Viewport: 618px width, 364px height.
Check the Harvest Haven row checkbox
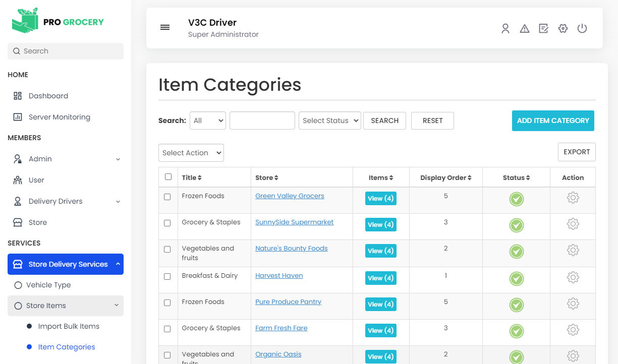[x=167, y=277]
